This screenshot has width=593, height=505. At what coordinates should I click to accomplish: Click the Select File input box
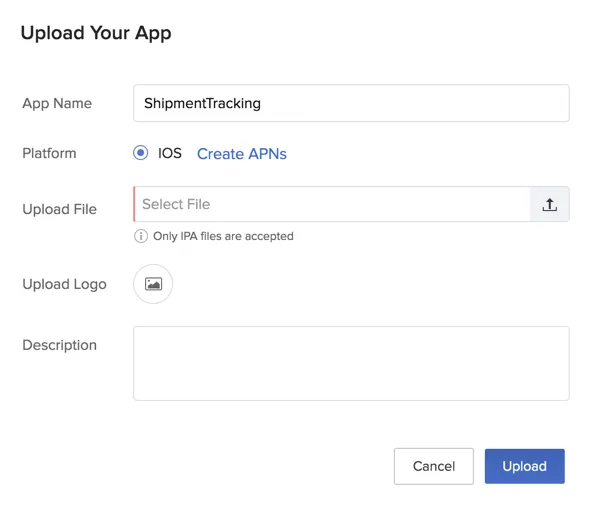332,204
